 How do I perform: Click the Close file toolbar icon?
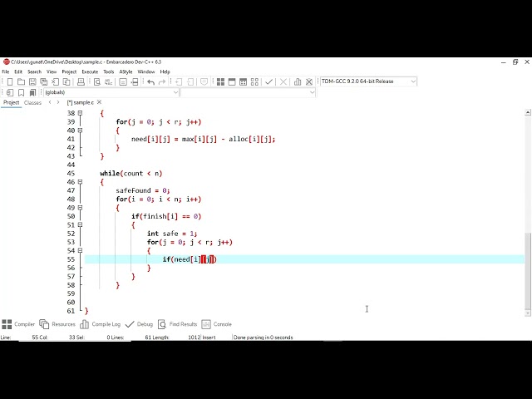pos(55,81)
